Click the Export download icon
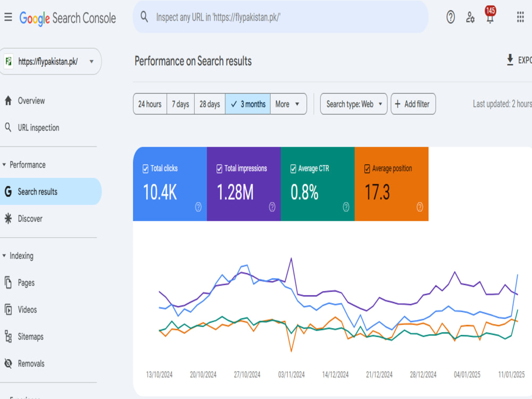This screenshot has height=399, width=532. point(510,60)
